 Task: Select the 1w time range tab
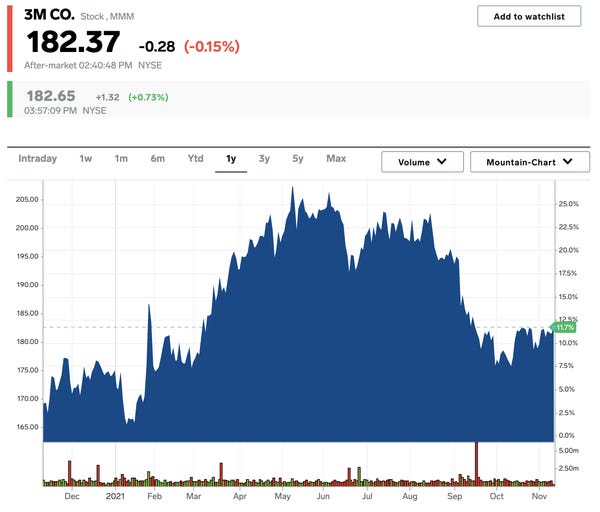(86, 158)
